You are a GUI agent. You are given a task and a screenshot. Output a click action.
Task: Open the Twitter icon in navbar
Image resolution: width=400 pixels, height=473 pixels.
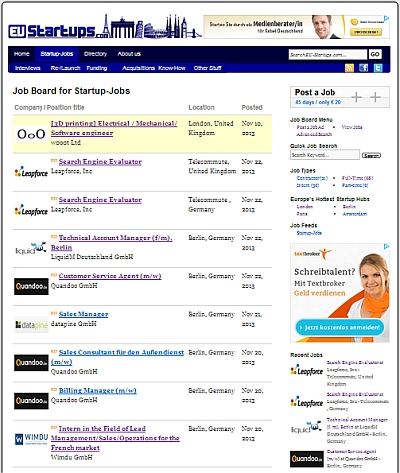378,68
